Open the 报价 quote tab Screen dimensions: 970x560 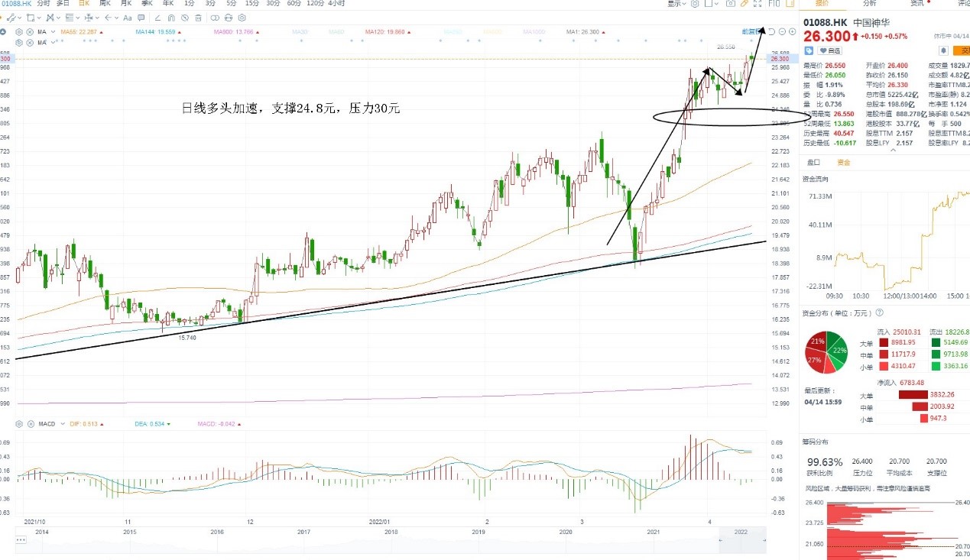pyautogui.click(x=822, y=4)
